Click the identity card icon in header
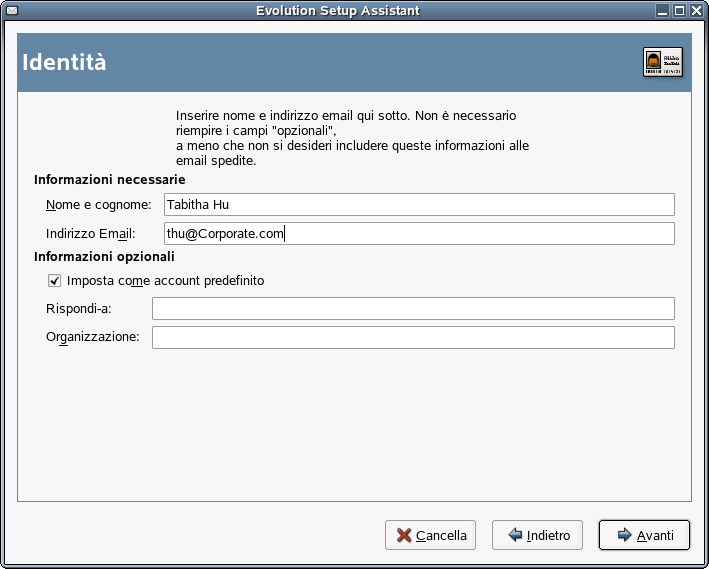 click(663, 62)
